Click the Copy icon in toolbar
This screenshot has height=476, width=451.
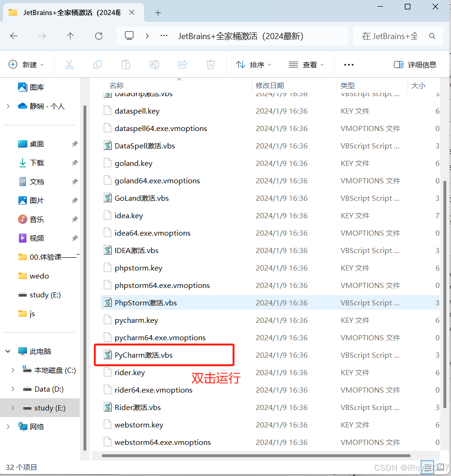point(98,65)
